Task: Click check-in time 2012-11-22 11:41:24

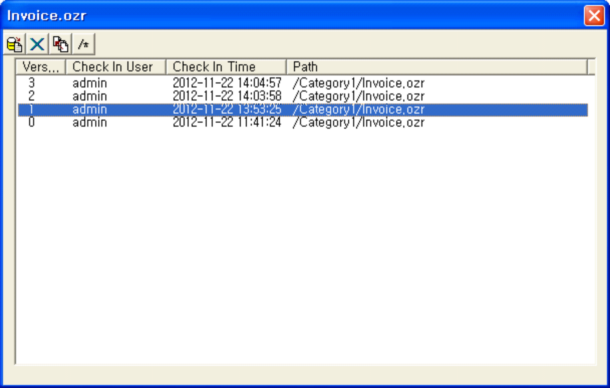Action: 227,123
